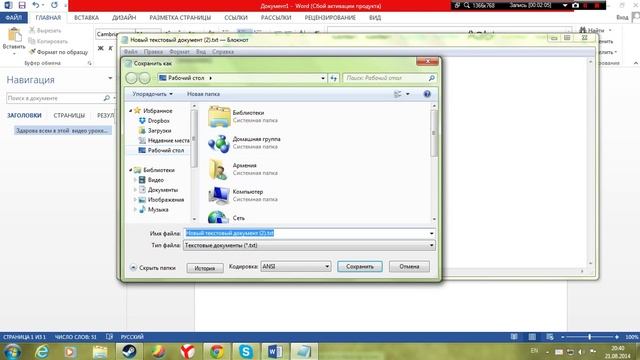The image size is (640, 360).
Task: Click the back arrow in the Save dialog
Action: (131, 78)
